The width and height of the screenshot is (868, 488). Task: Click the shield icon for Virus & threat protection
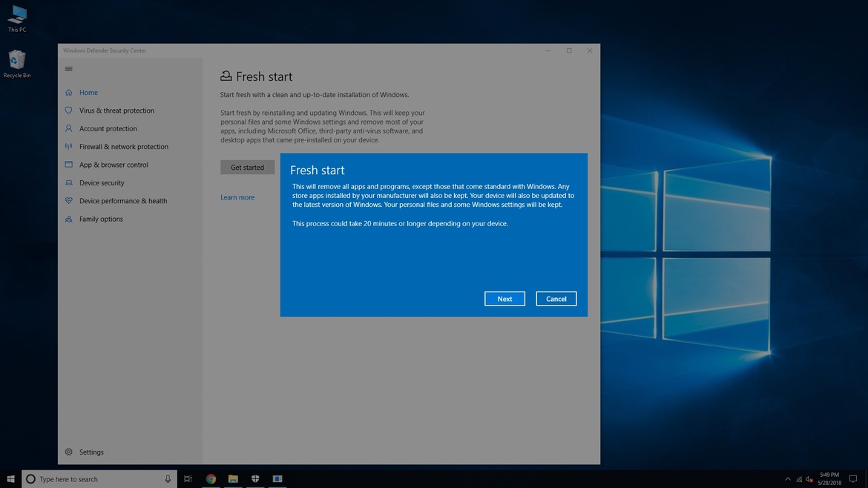click(69, 110)
